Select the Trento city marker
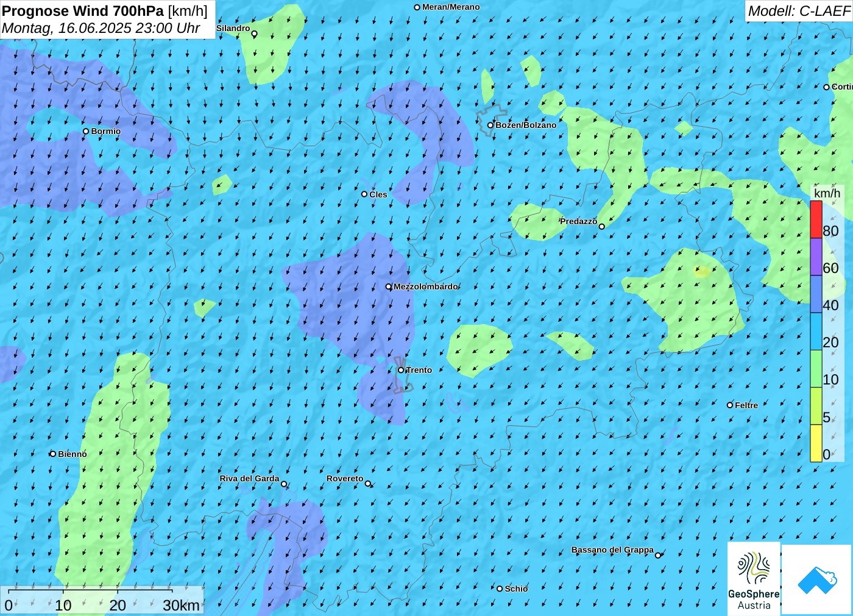Viewport: 853px width, 616px height. pyautogui.click(x=401, y=370)
